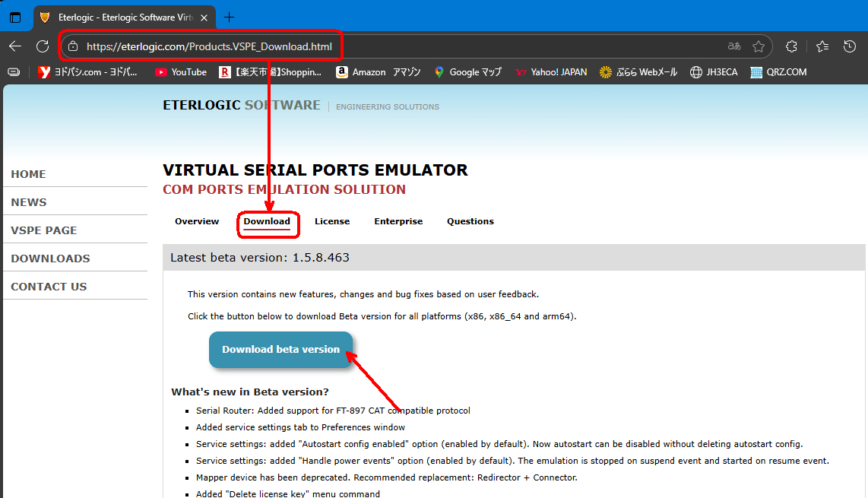
Task: Open the browser history icon
Action: [850, 46]
